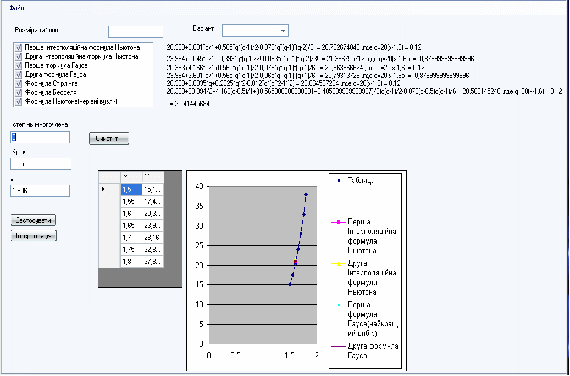The width and height of the screenshot is (570, 376).
Task: Toggle the last formula checkbox in the list
Action: (19, 102)
